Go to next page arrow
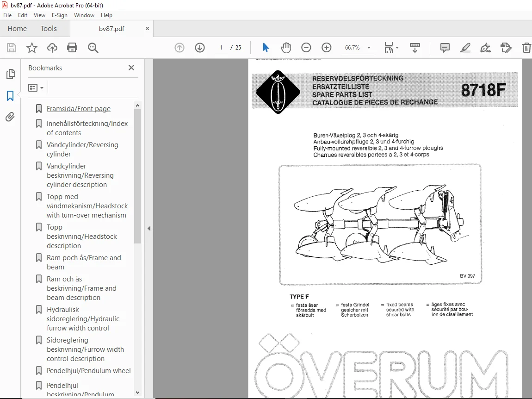This screenshot has width=532, height=399. 200,48
